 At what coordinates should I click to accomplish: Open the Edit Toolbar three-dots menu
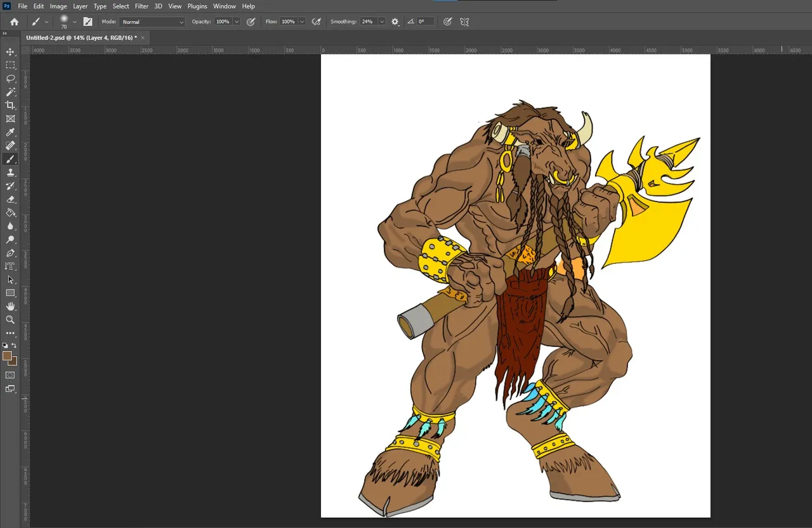click(10, 333)
